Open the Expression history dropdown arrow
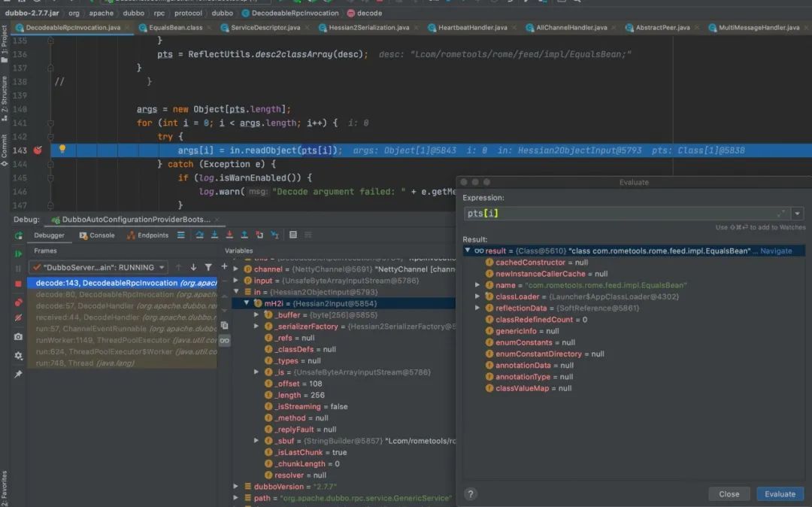 [797, 214]
